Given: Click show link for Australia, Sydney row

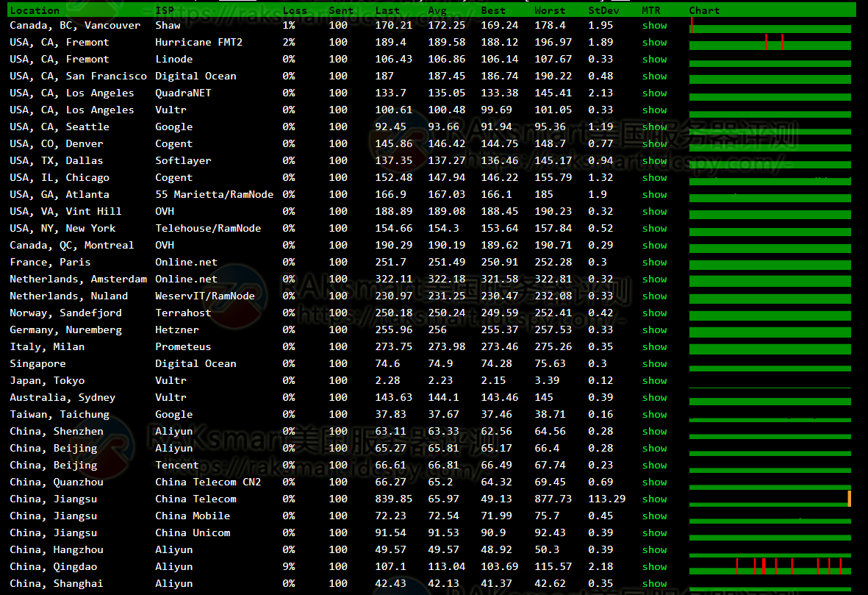Looking at the screenshot, I should click(x=654, y=397).
